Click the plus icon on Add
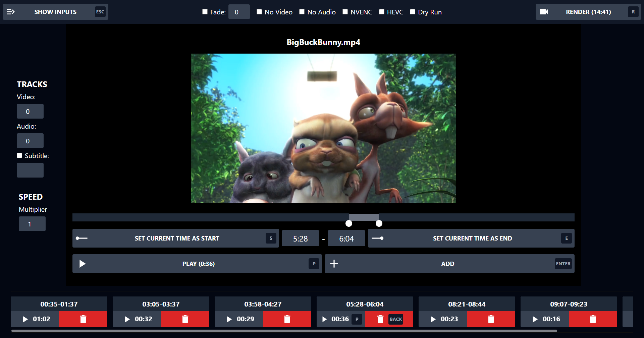 pos(334,264)
